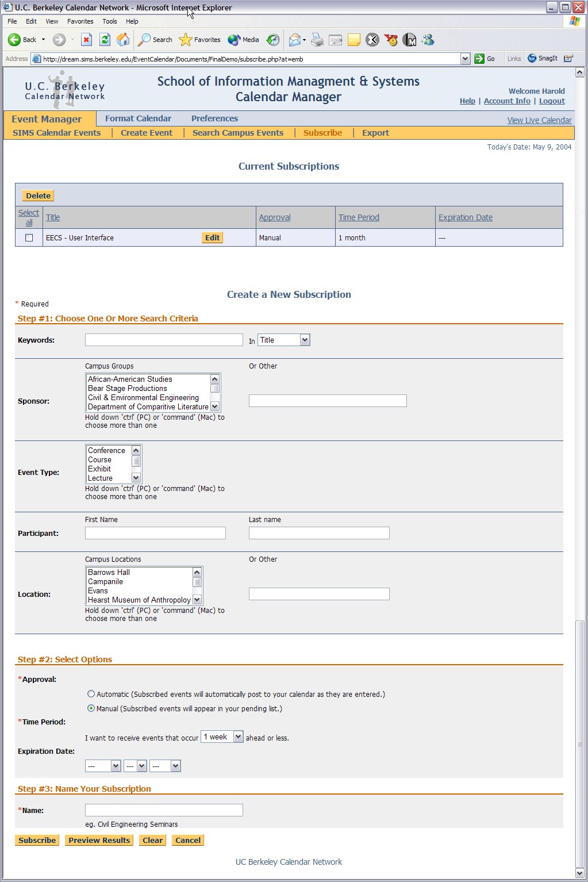Open the Search Campus Events sub-tab
Viewport: 588px width, 882px height.
click(238, 133)
